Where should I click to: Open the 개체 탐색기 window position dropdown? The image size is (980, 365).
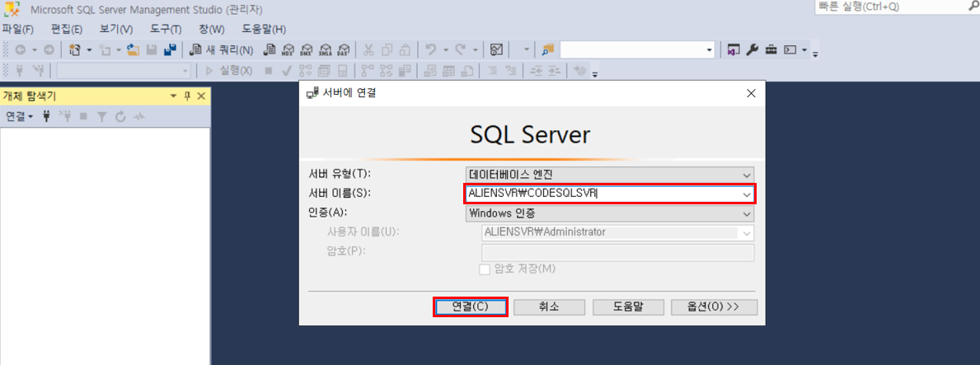click(x=174, y=96)
